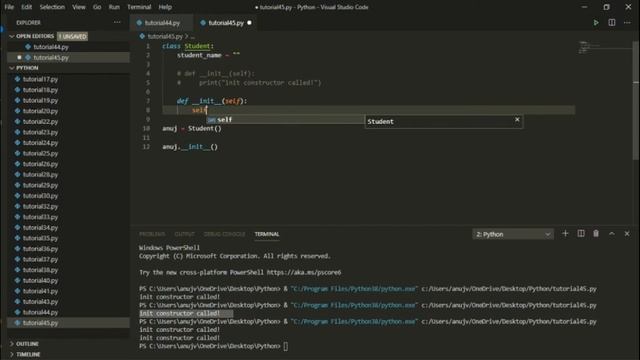Screen dimensions: 640x360
Task: Open the Selection menu
Action: click(52, 7)
